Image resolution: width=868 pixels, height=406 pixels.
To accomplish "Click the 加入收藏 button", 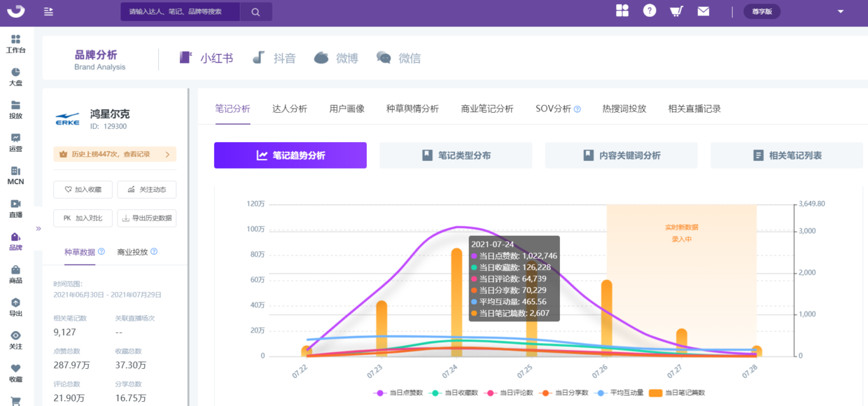I will pos(83,190).
